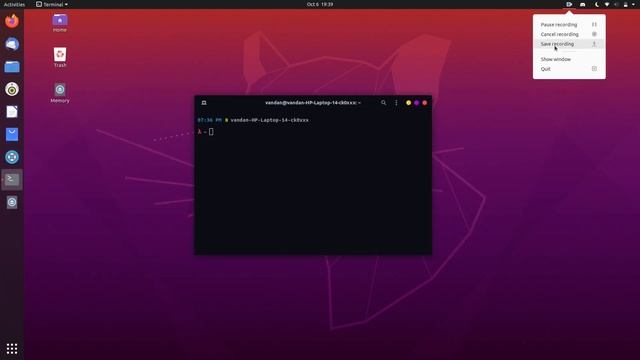Click Quit in the recorder menu
Image resolution: width=640 pixels, height=360 pixels.
coord(569,69)
